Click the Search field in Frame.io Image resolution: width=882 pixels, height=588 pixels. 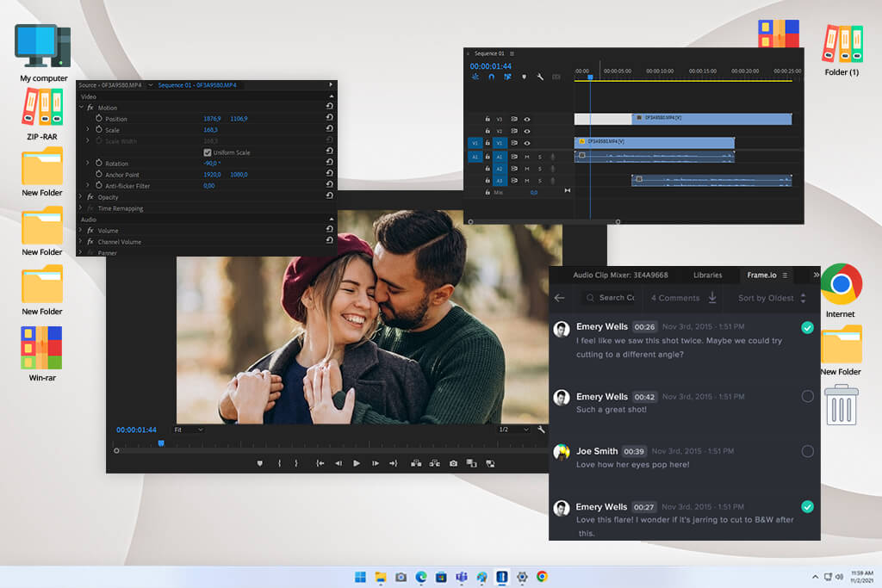611,298
